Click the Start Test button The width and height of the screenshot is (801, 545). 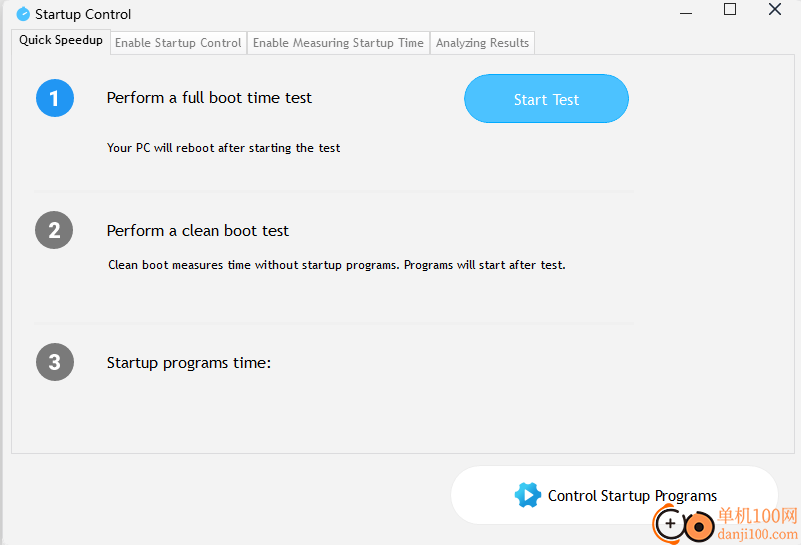(x=546, y=99)
